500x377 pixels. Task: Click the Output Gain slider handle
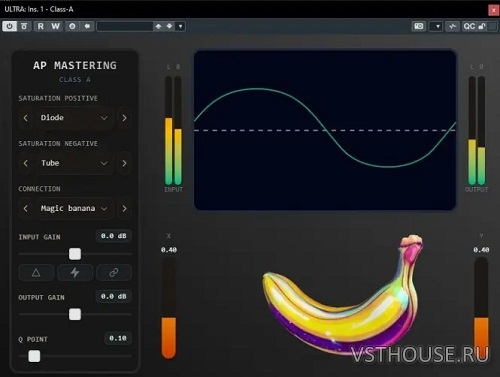point(75,314)
